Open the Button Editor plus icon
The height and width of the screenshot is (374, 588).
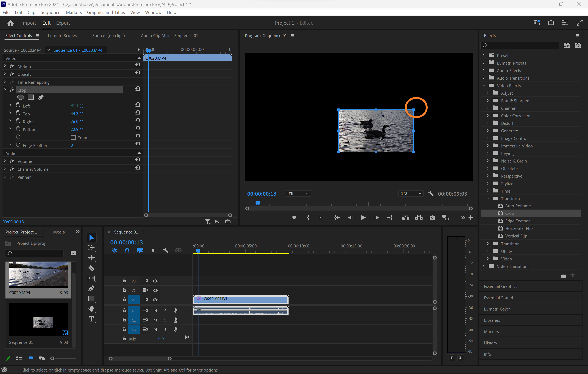pos(471,218)
